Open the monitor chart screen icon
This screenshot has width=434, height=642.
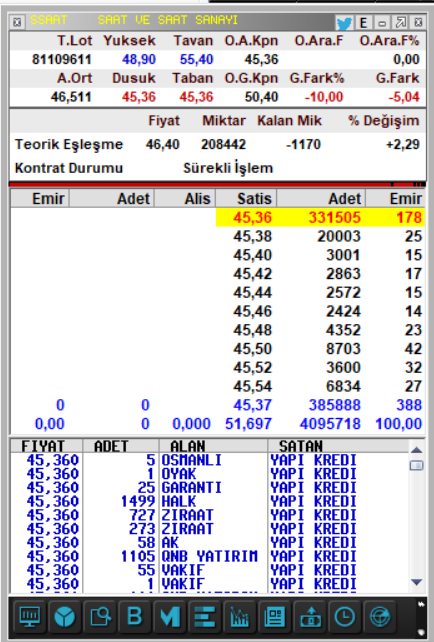pyautogui.click(x=30, y=617)
